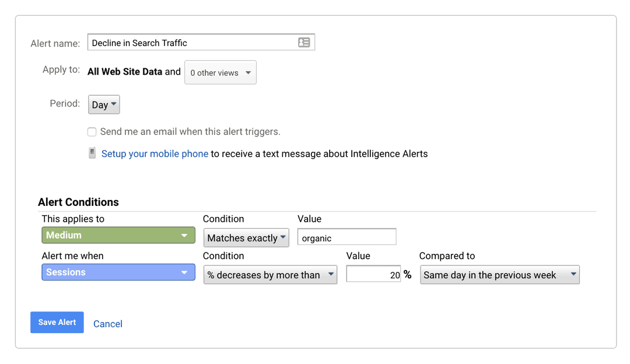Click the organic value input field
This screenshot has height=364, width=630.
point(346,237)
